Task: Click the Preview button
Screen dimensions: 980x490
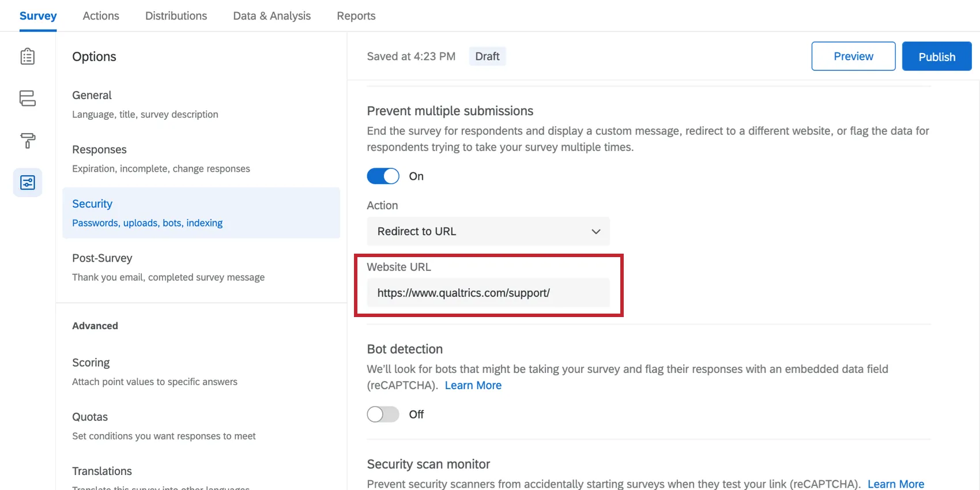Action: pos(853,56)
